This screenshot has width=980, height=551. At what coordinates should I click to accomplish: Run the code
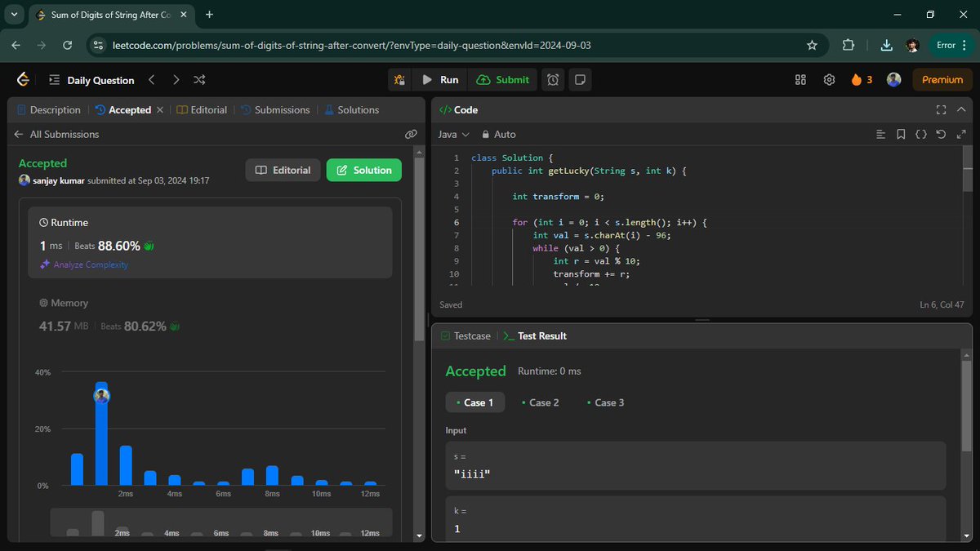440,80
